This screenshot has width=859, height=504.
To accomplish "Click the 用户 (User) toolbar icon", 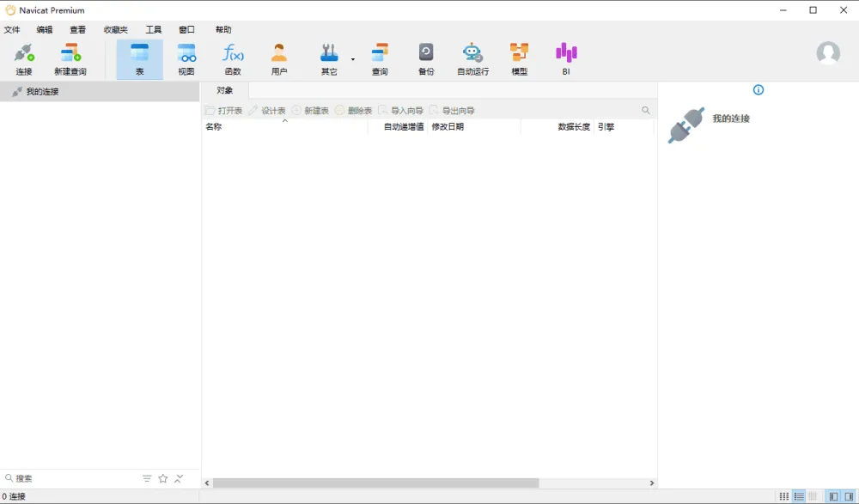I will click(279, 59).
